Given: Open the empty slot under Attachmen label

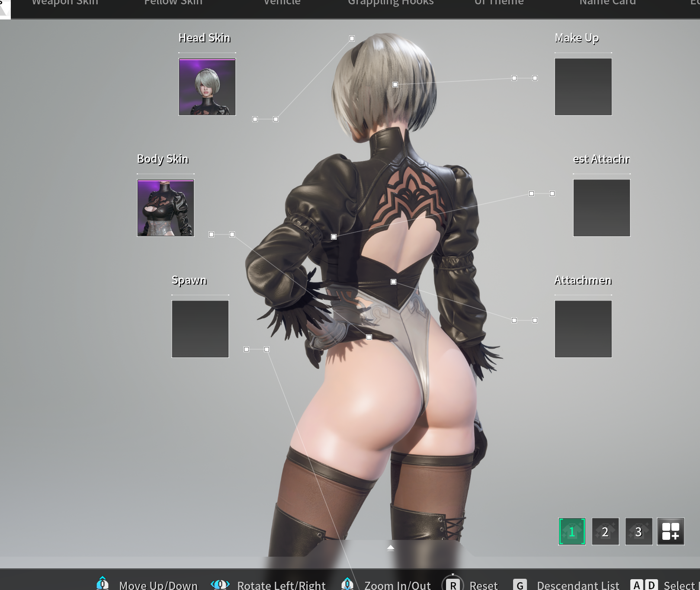Looking at the screenshot, I should (x=583, y=329).
